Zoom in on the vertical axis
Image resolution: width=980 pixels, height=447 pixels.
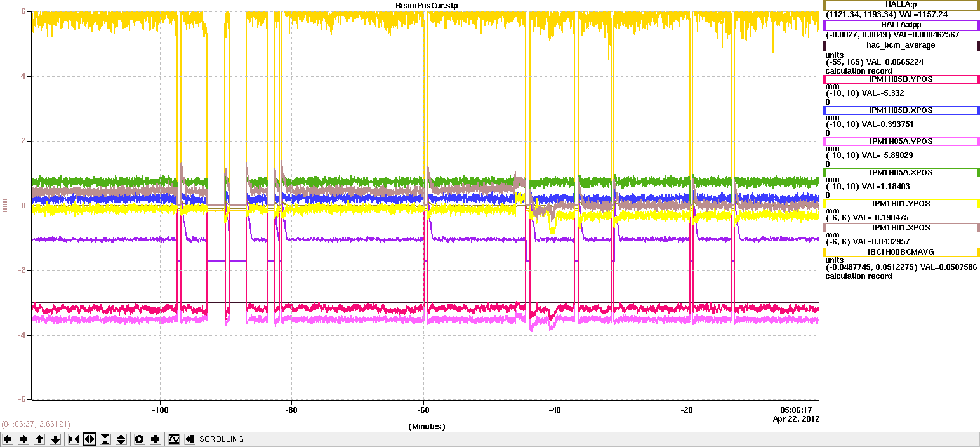click(x=105, y=439)
